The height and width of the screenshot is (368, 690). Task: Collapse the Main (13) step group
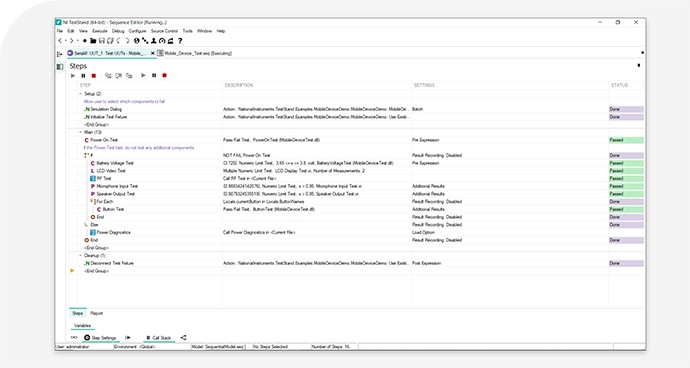point(80,132)
